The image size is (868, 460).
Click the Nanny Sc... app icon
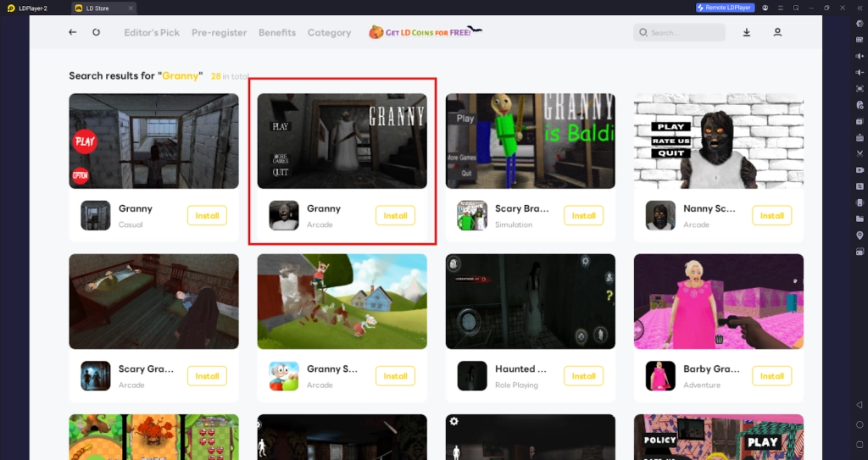[660, 215]
